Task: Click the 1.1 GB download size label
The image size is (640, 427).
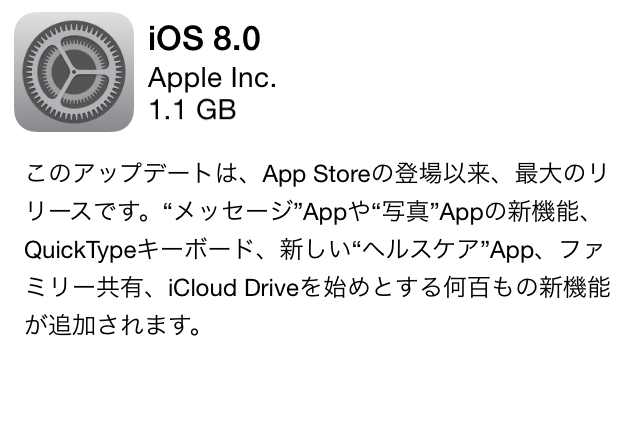Action: pos(192,109)
